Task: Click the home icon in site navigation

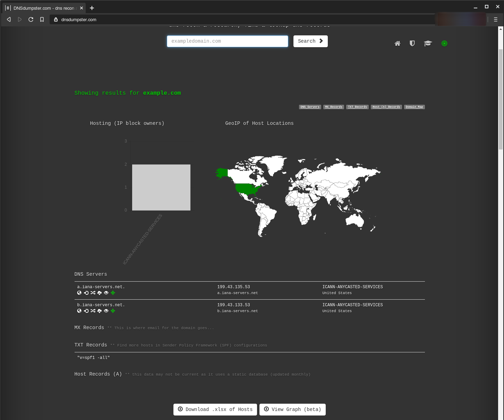Action: point(398,43)
